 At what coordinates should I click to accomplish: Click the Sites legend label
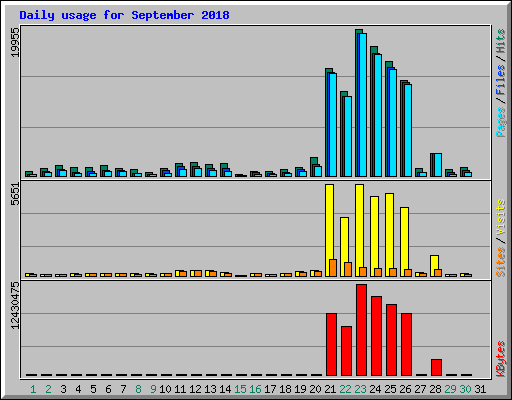[501, 262]
